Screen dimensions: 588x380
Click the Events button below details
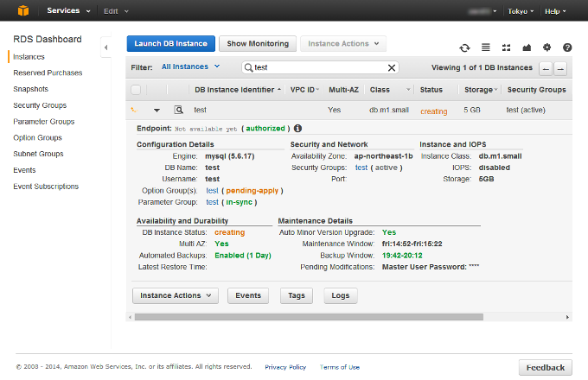[248, 295]
